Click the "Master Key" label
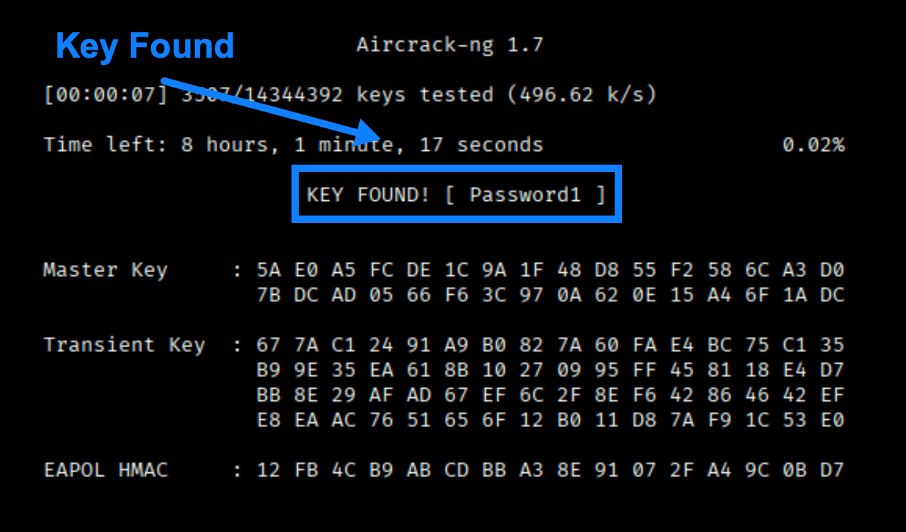 coord(105,270)
